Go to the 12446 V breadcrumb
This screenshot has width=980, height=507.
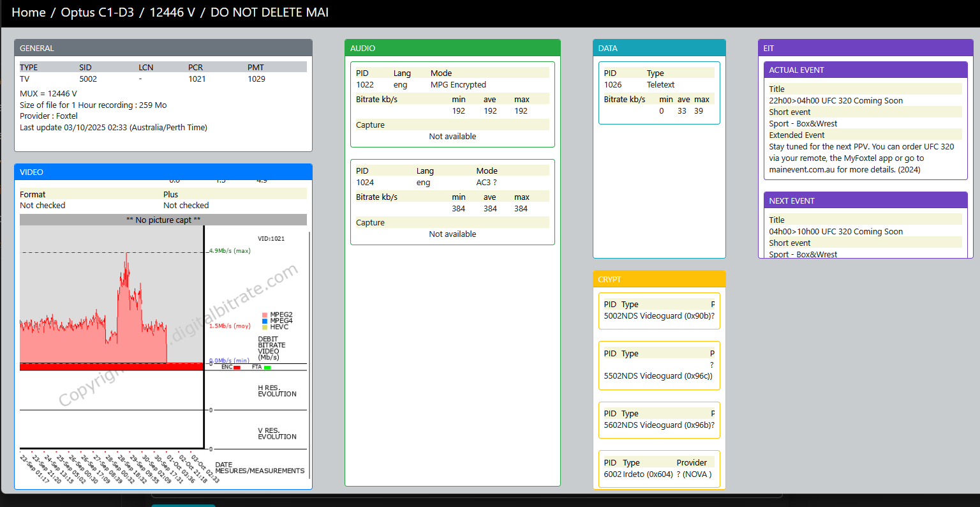click(x=172, y=12)
